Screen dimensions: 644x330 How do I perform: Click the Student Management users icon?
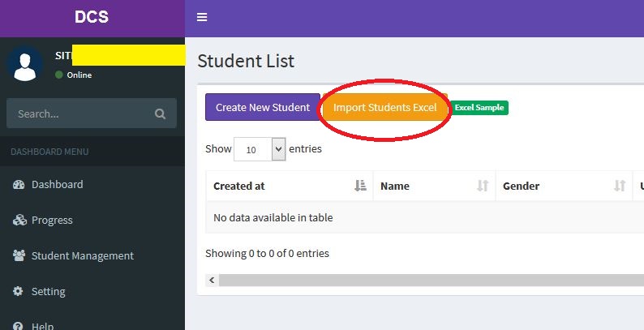[x=19, y=256]
